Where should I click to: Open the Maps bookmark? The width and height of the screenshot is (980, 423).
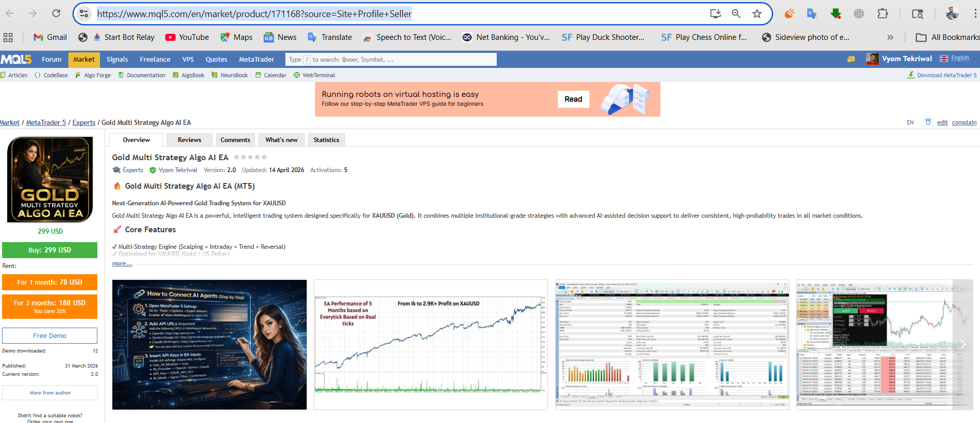[x=236, y=37]
